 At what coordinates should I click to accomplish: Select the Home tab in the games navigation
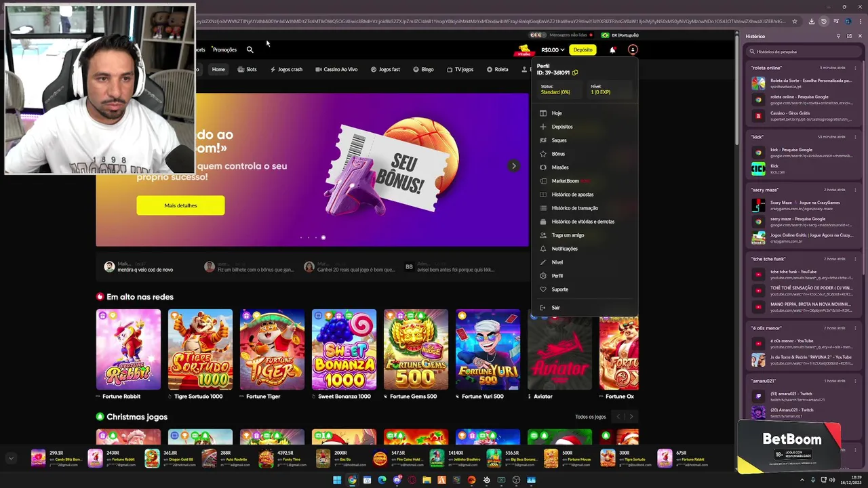click(x=218, y=69)
